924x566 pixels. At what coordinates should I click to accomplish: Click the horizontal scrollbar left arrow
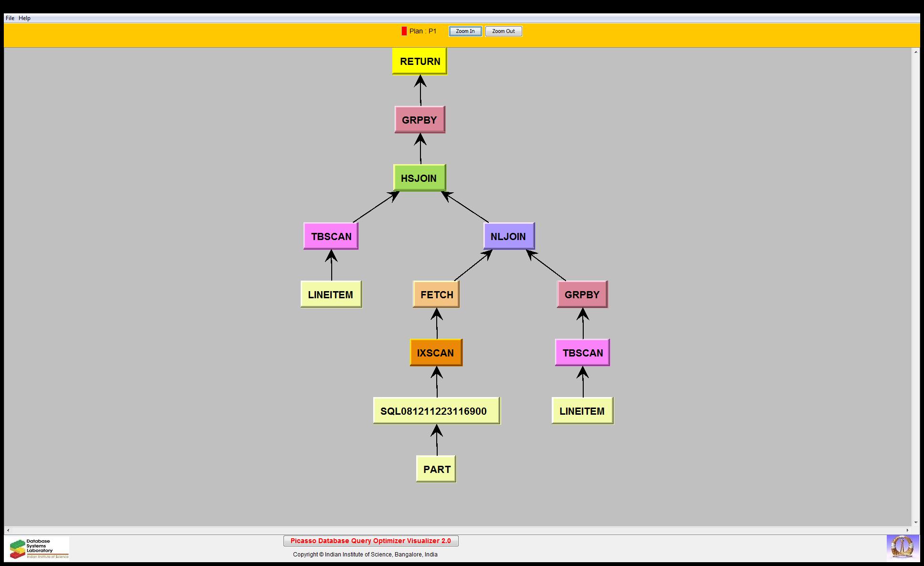tap(8, 530)
